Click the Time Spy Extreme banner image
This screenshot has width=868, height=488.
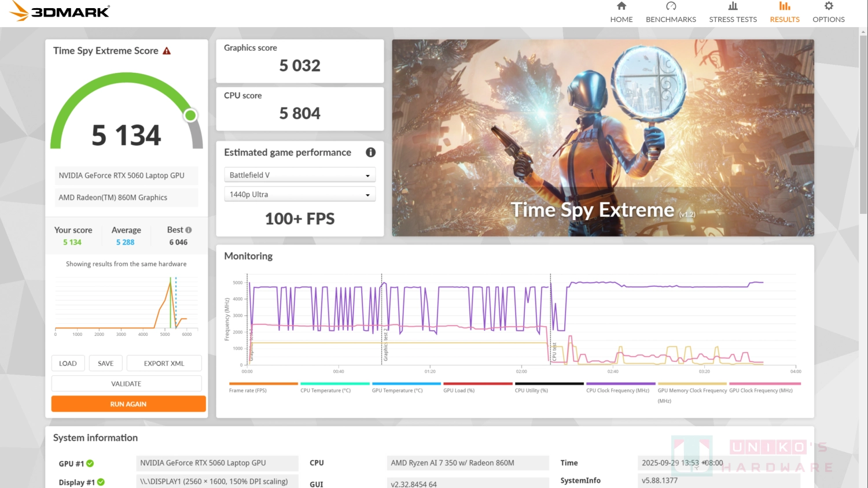pyautogui.click(x=603, y=138)
